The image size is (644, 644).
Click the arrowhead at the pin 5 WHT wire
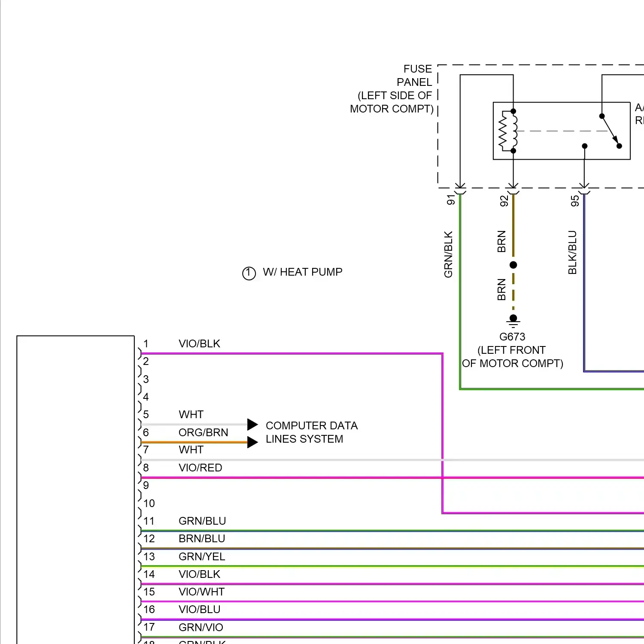click(252, 425)
